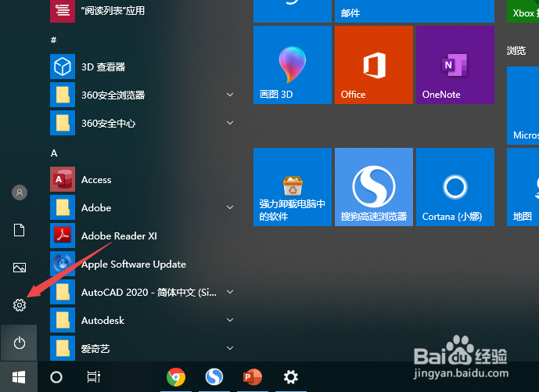This screenshot has width=539, height=392.
Task: Open the Xbox tile
Action: click(x=523, y=11)
